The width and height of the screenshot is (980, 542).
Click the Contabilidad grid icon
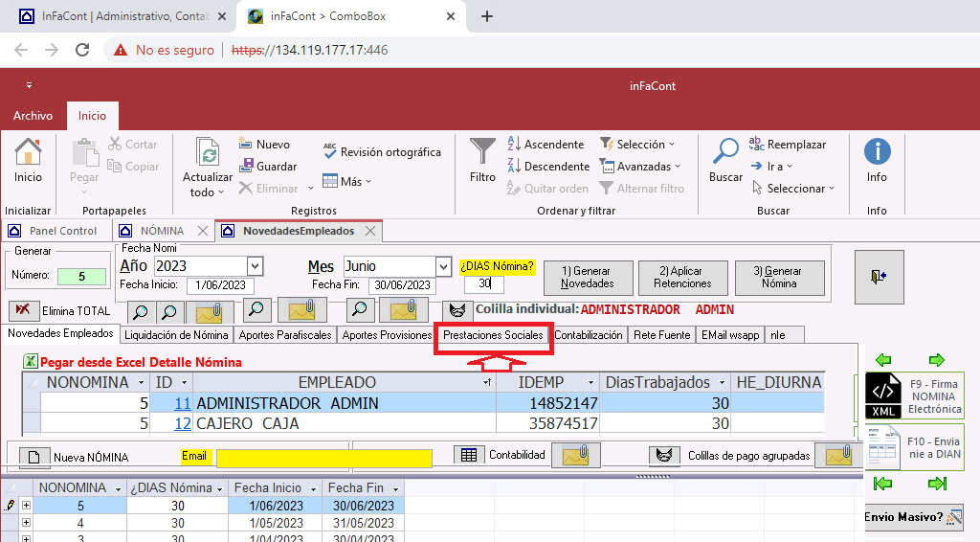[468, 456]
